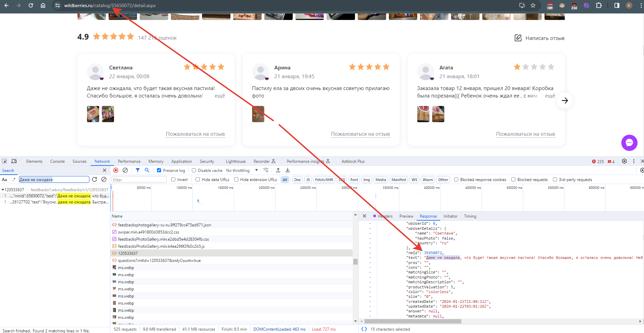Switch to the Console tab
The height and width of the screenshot is (333, 644).
coord(58,161)
